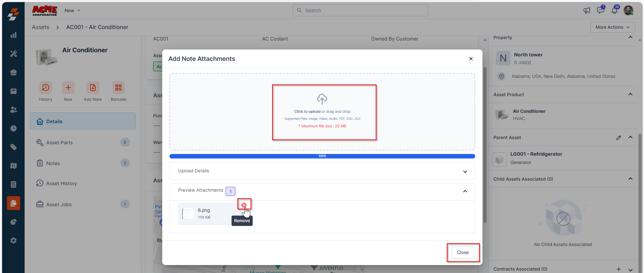Click the 'AC Coolant' text
Image resolution: width=644 pixels, height=273 pixels.
275,39
